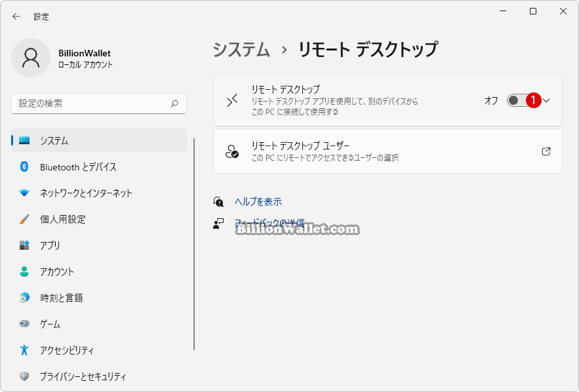Open Bluetooth とデバイス settings
The image size is (579, 392).
(99, 167)
